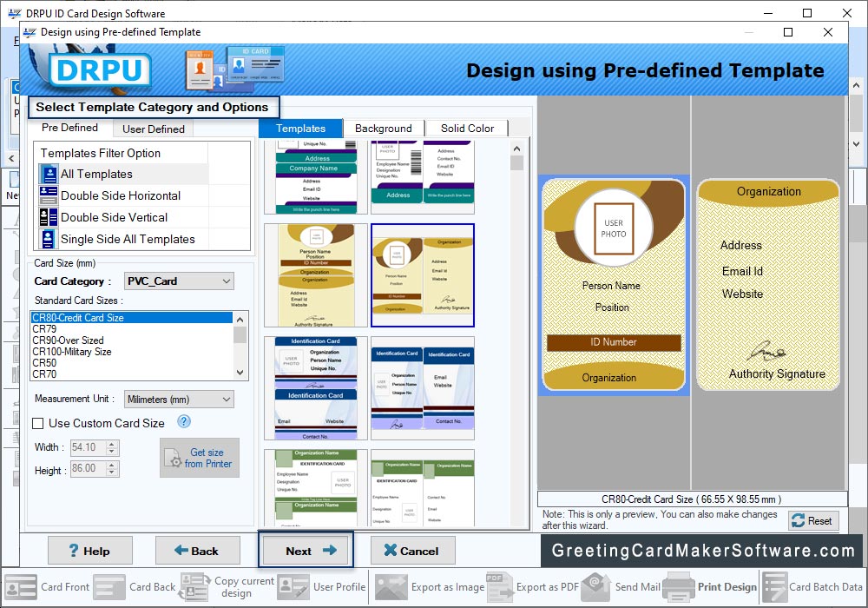Select the All Templates filter icon
868x608 pixels.
click(x=49, y=174)
